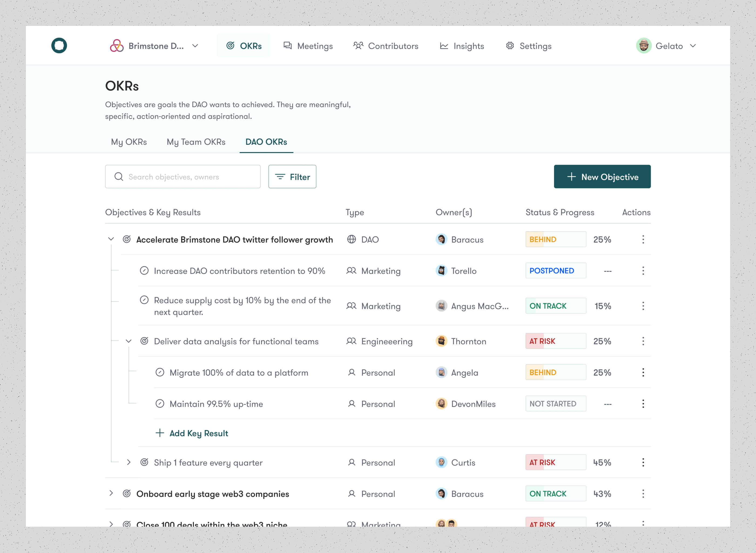The width and height of the screenshot is (756, 553).
Task: Click target icon beside Ship 1 feature
Action: 144,462
